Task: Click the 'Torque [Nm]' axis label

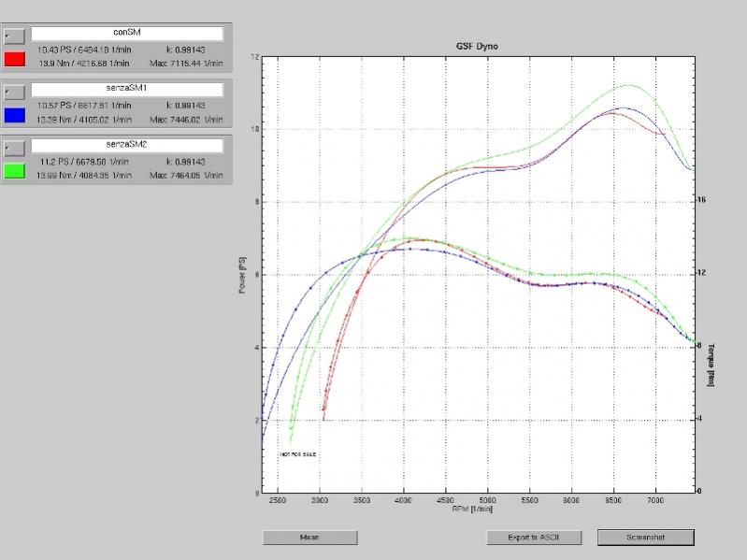Action: (711, 365)
